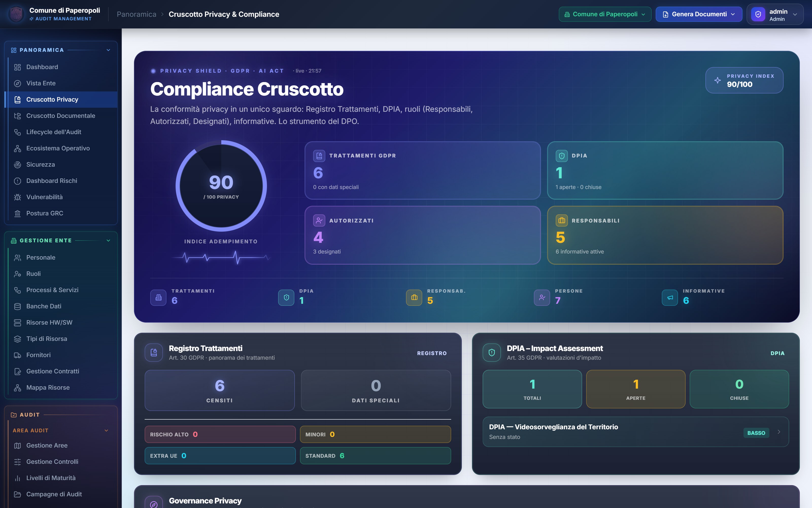812x508 pixels.
Task: Click the Censiti 6 tile
Action: click(220, 390)
